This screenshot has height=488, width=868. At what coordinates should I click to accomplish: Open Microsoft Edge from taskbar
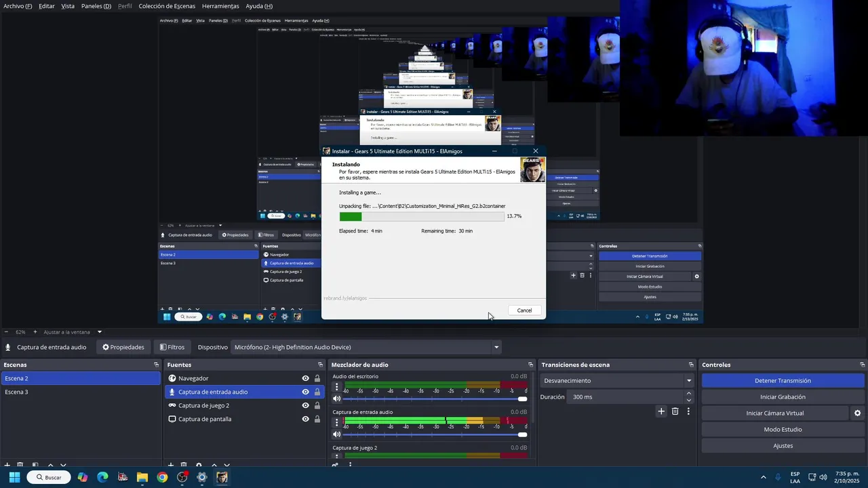click(x=102, y=477)
